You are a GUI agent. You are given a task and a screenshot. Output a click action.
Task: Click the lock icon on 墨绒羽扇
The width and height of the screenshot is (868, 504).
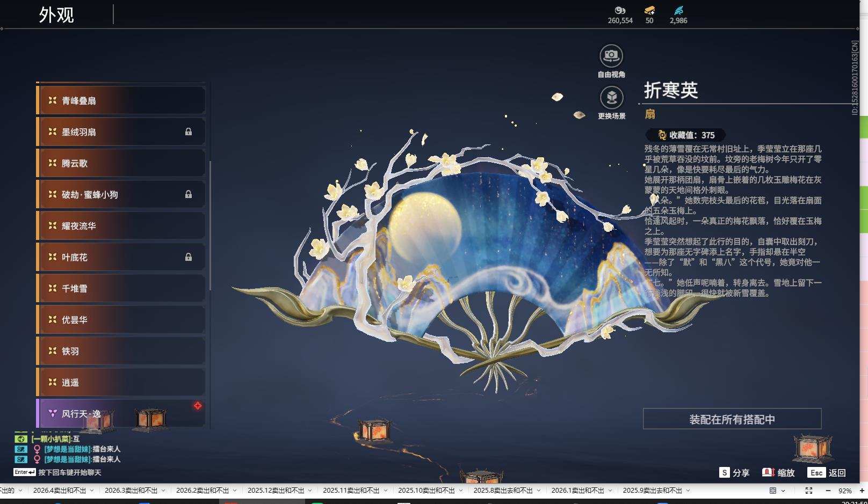(x=189, y=132)
